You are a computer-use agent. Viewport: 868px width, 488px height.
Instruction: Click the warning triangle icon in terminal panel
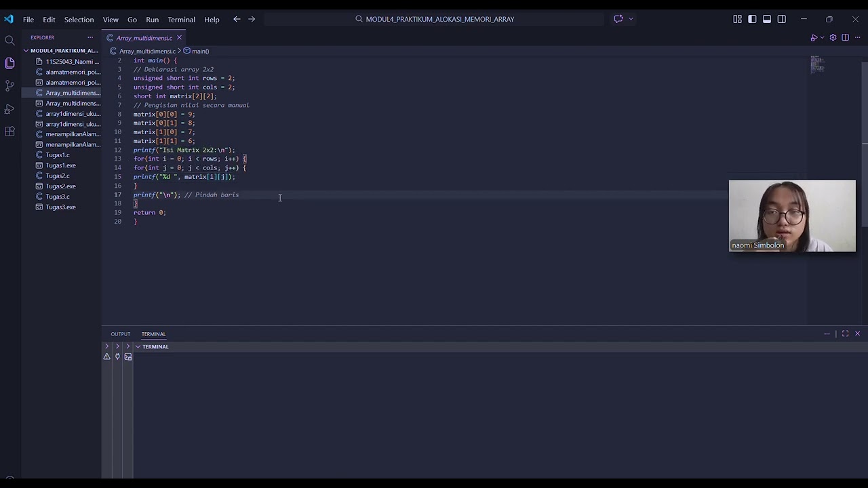(106, 357)
